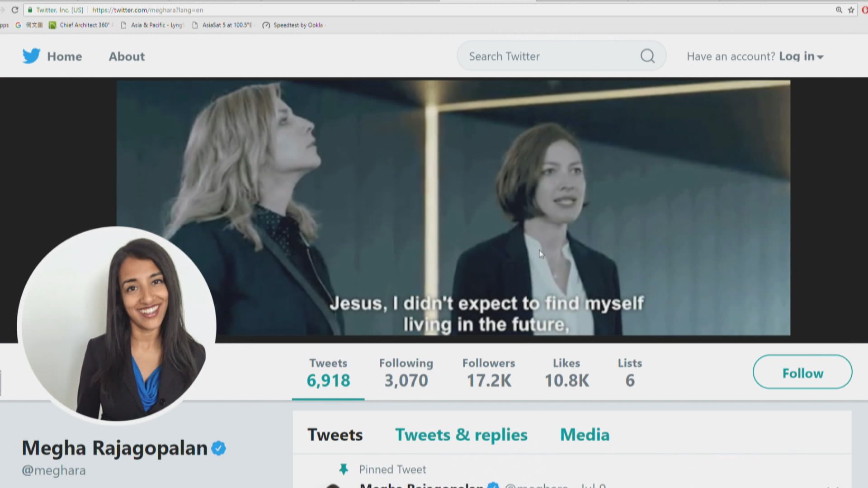868x488 pixels.
Task: View the Followers 17.2K count
Action: tap(489, 373)
